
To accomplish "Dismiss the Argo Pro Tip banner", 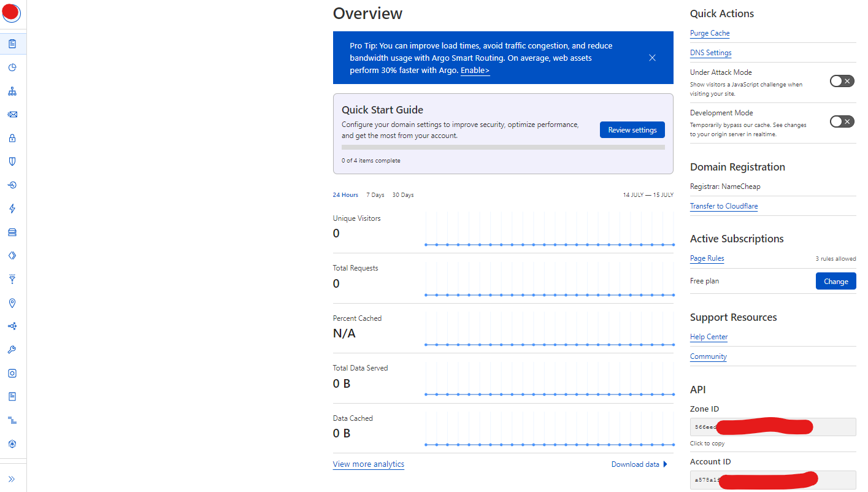I will (652, 58).
